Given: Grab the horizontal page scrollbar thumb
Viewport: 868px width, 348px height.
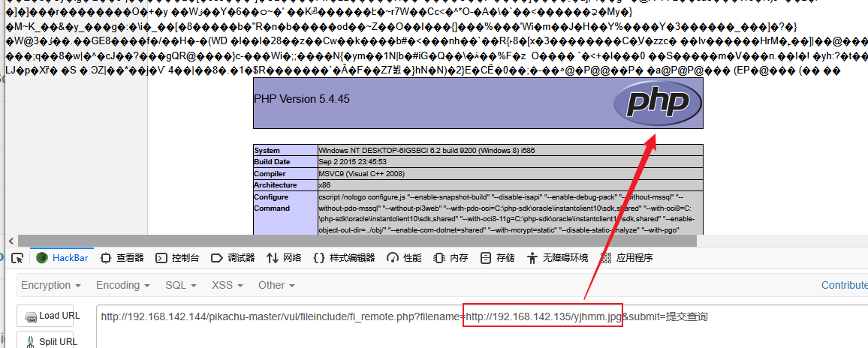Looking at the screenshot, I should [357, 241].
